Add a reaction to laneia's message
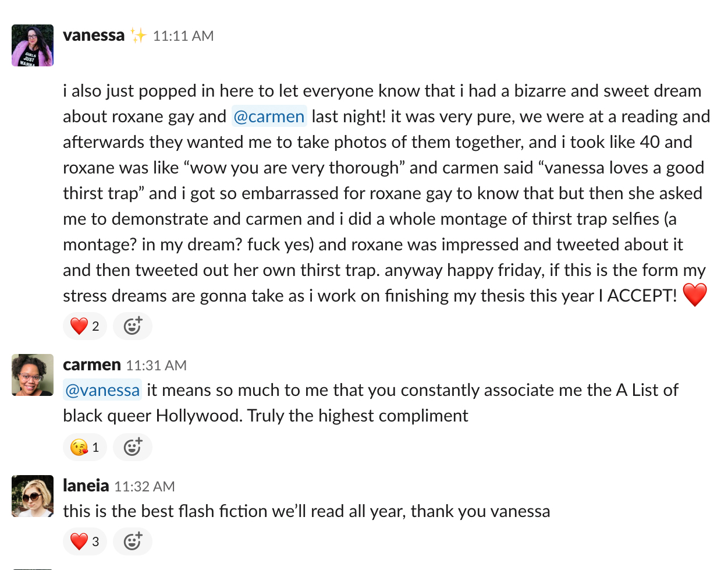 tap(133, 541)
